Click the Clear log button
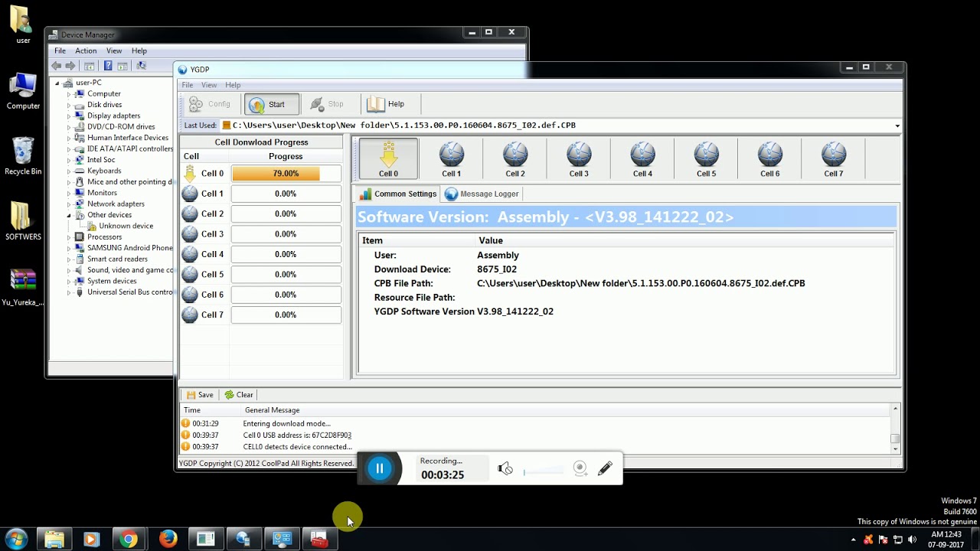980x551 pixels. pos(238,395)
